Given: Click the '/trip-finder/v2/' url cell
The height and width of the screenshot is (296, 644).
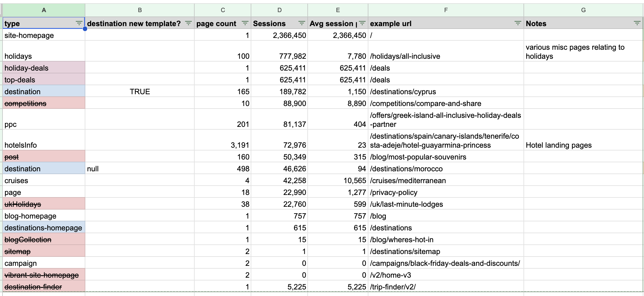Looking at the screenshot, I should (446, 287).
